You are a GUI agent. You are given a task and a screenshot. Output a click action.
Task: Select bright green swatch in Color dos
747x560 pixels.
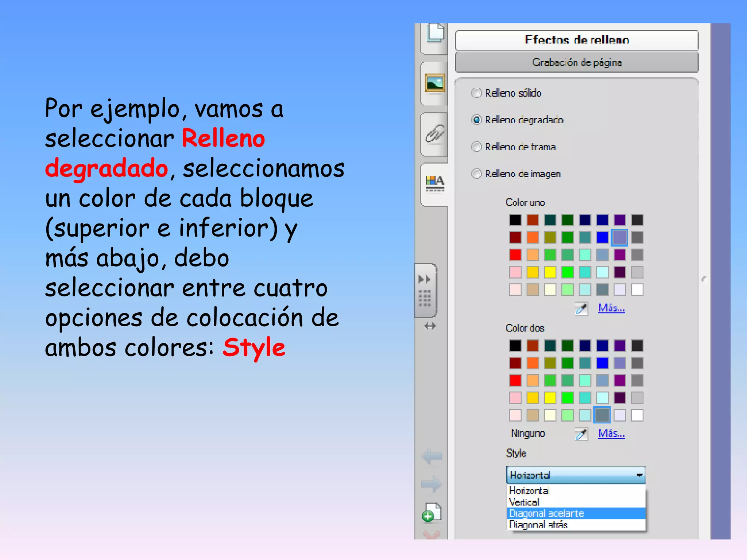click(568, 397)
